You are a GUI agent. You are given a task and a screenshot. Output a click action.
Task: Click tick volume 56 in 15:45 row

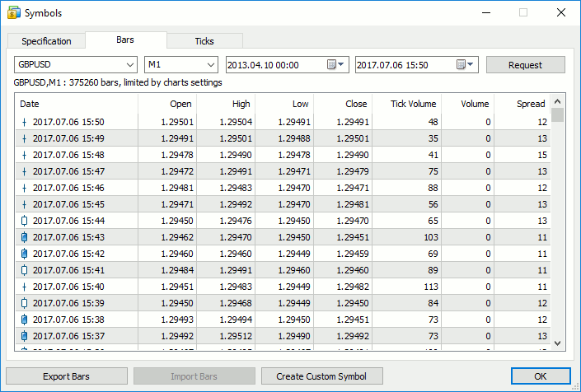pyautogui.click(x=433, y=204)
